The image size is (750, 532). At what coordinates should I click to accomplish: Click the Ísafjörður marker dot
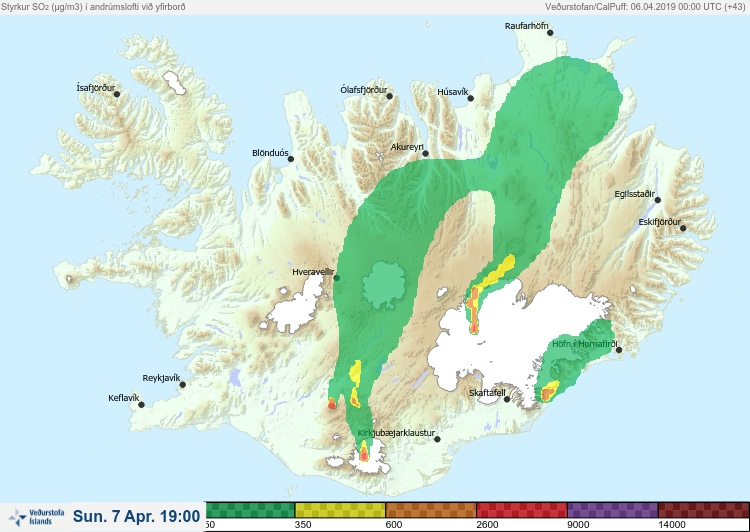point(117,94)
